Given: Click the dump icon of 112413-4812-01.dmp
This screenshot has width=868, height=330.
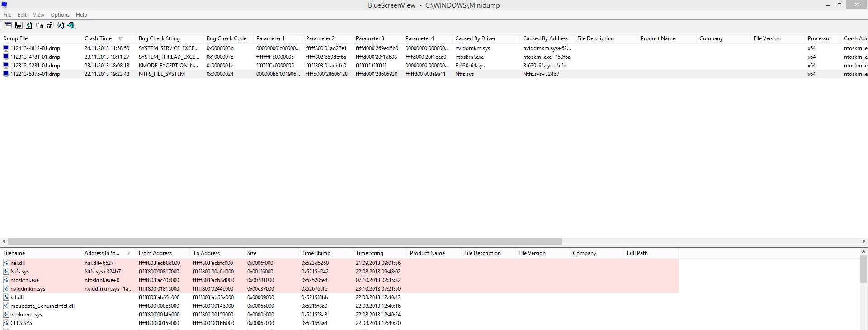Looking at the screenshot, I should click(x=6, y=48).
